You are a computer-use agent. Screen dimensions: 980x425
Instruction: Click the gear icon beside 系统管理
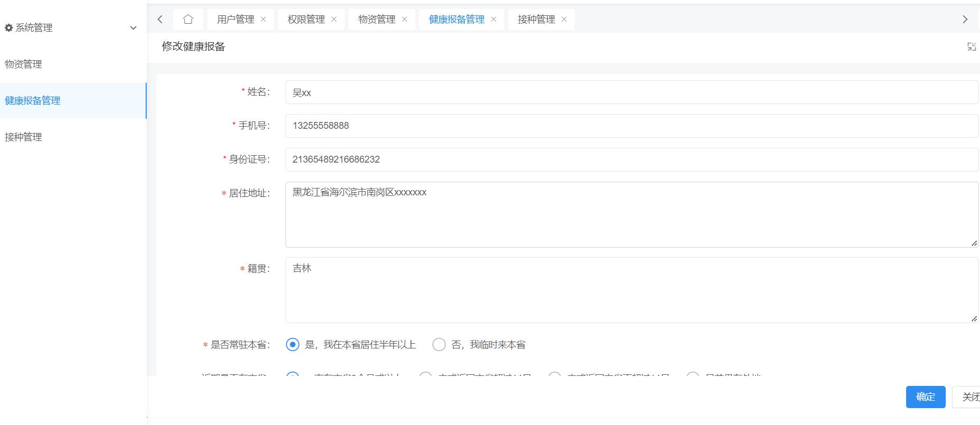pos(8,27)
